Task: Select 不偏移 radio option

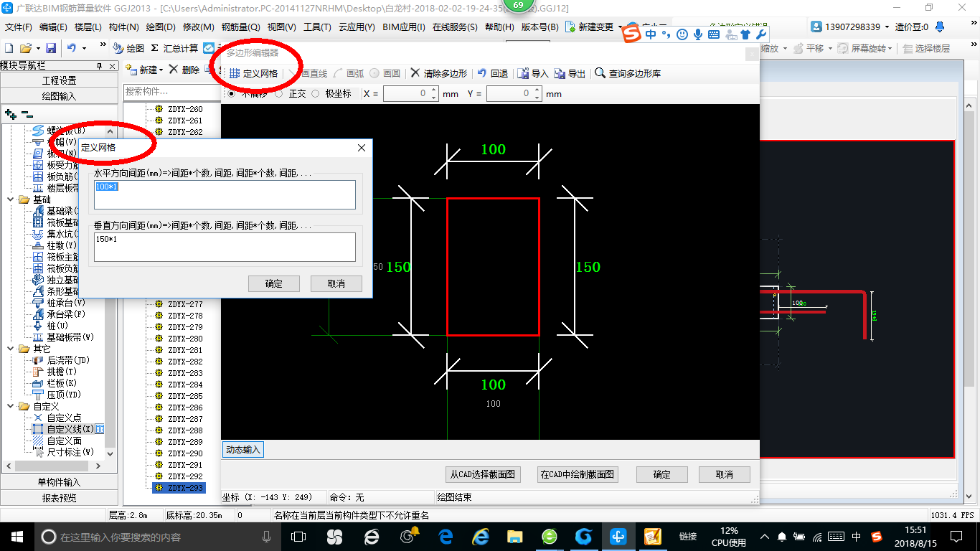Action: click(232, 93)
